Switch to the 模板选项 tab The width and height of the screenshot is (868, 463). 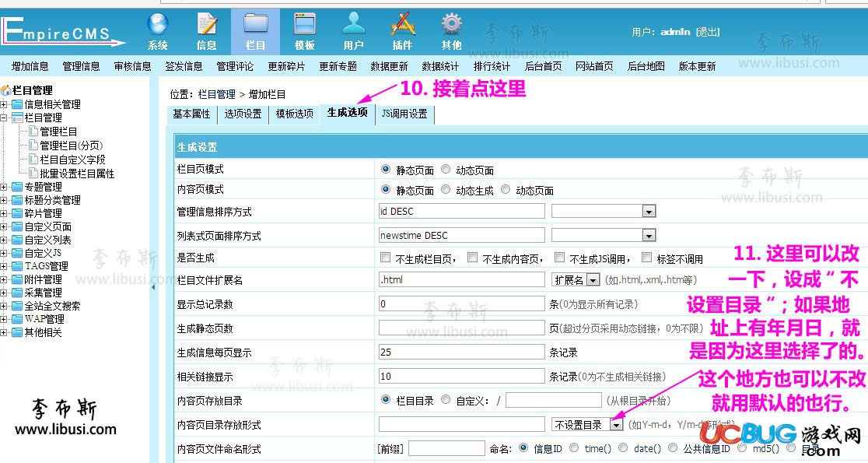click(295, 114)
